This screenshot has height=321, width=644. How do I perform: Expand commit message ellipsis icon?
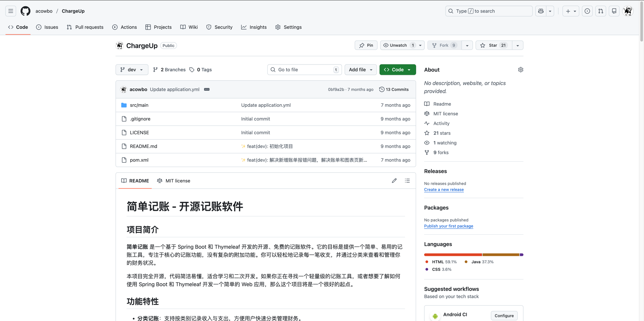[207, 89]
